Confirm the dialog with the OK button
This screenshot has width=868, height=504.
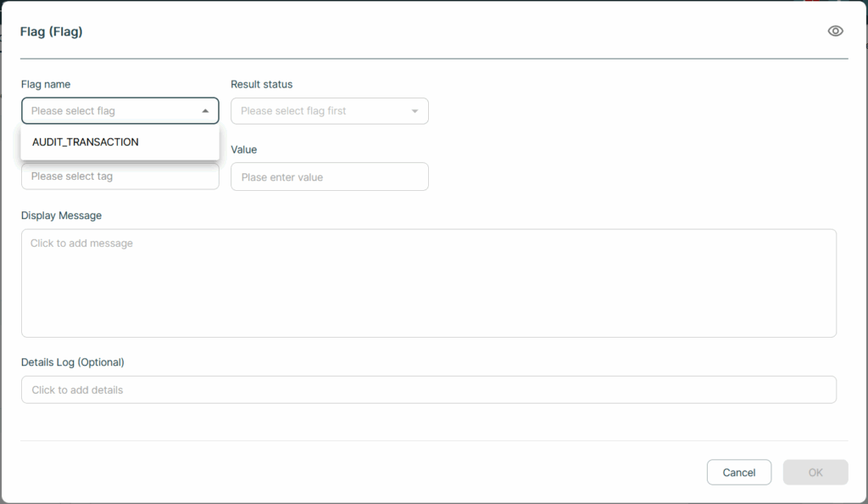pyautogui.click(x=815, y=473)
